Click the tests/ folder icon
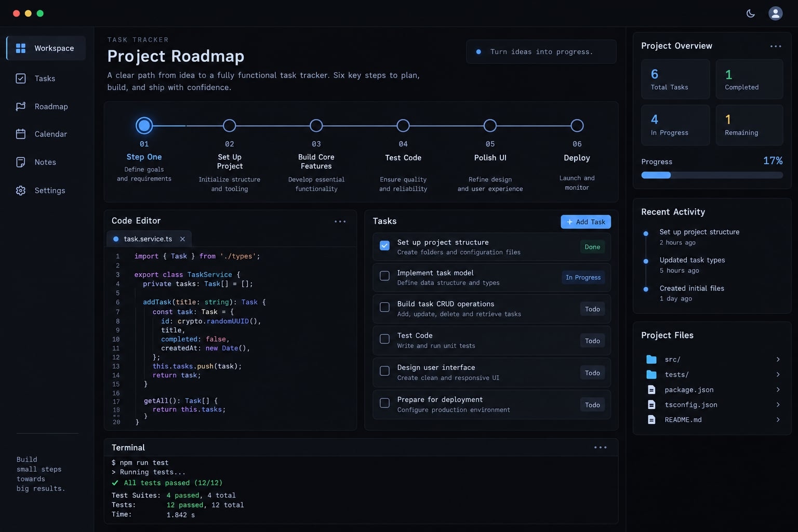The height and width of the screenshot is (532, 798). click(651, 375)
